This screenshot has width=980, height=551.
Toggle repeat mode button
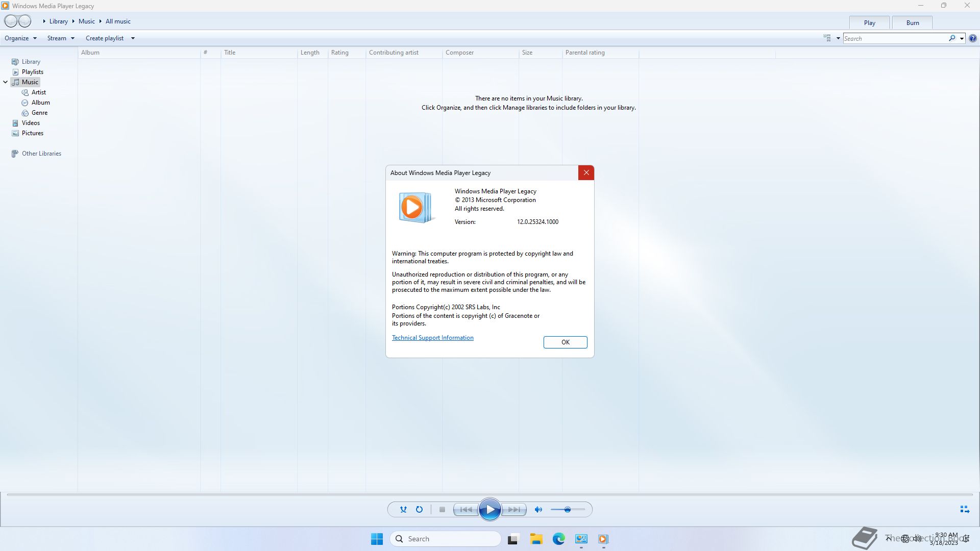pyautogui.click(x=419, y=509)
